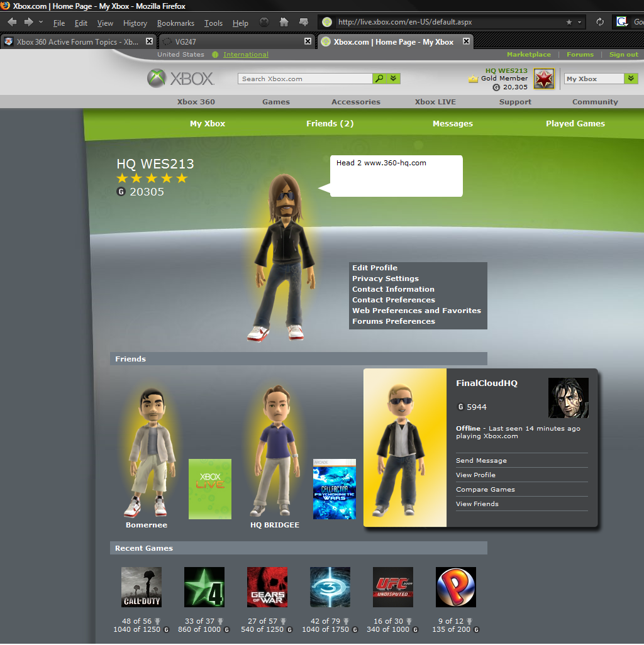Screen dimensions: 644x645
Task: Select the My Xbox green tab
Action: [x=208, y=123]
